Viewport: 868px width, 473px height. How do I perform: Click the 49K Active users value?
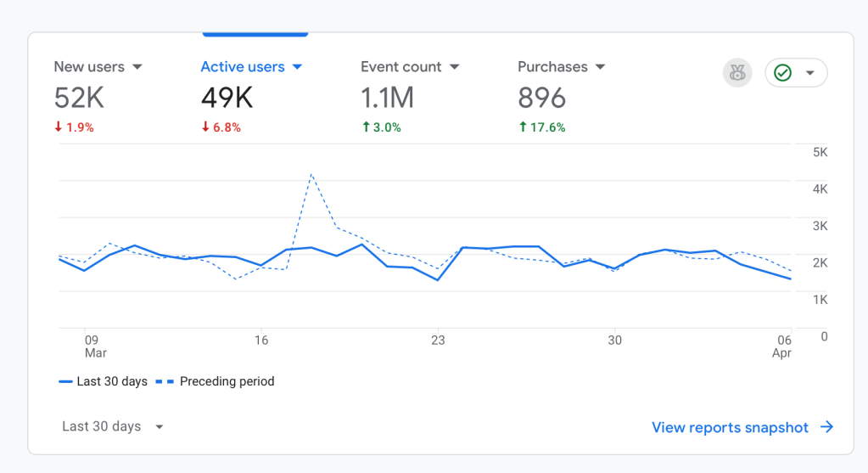227,99
